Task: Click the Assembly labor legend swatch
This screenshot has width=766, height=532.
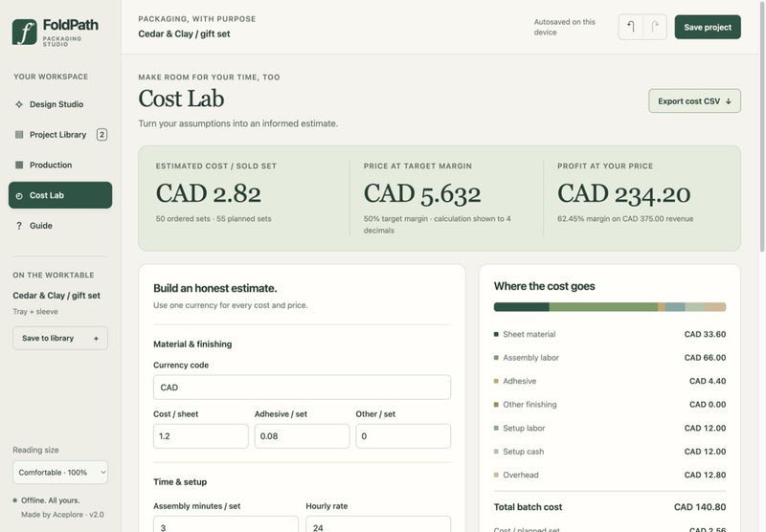Action: 496,358
